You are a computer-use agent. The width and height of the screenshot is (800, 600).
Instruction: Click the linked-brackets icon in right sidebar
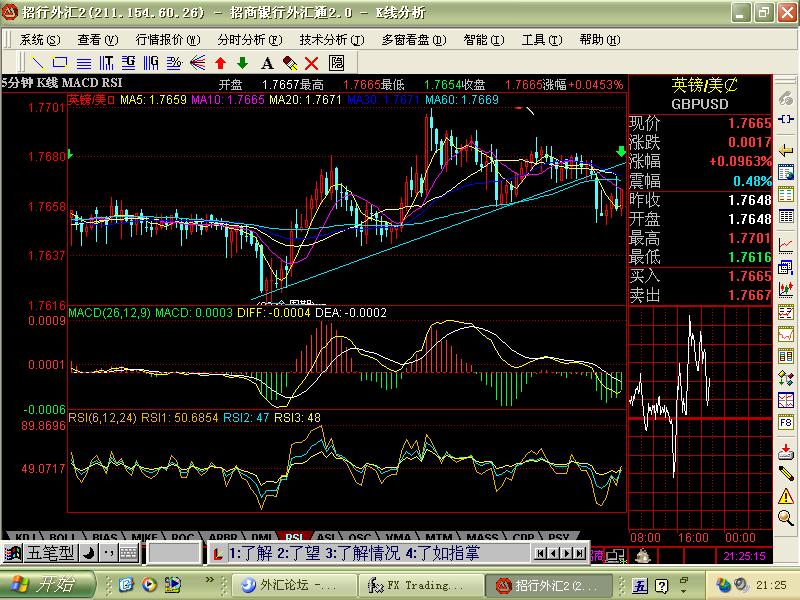tap(786, 119)
